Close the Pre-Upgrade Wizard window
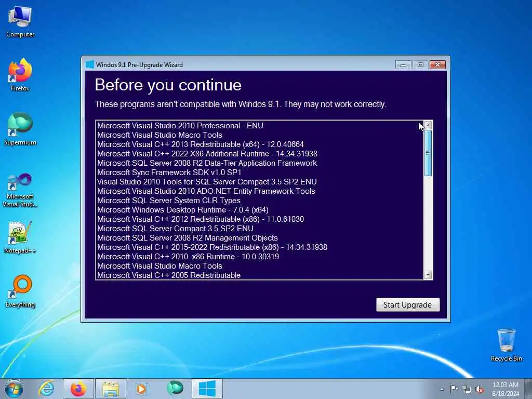532x399 pixels. (437, 64)
